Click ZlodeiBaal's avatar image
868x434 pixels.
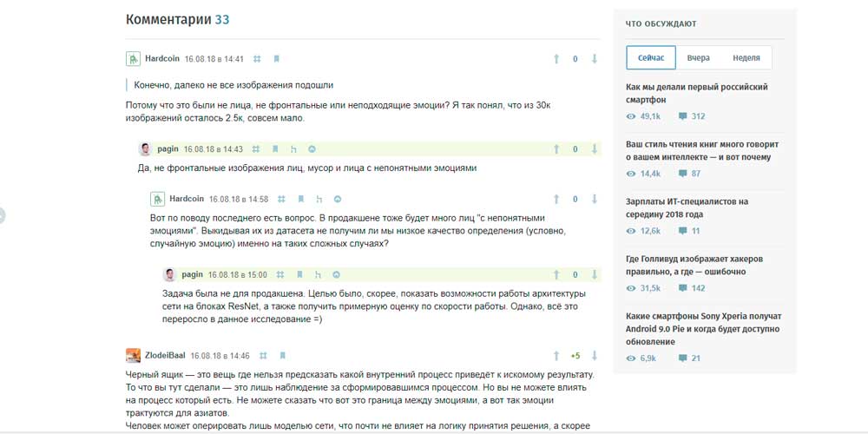(133, 355)
